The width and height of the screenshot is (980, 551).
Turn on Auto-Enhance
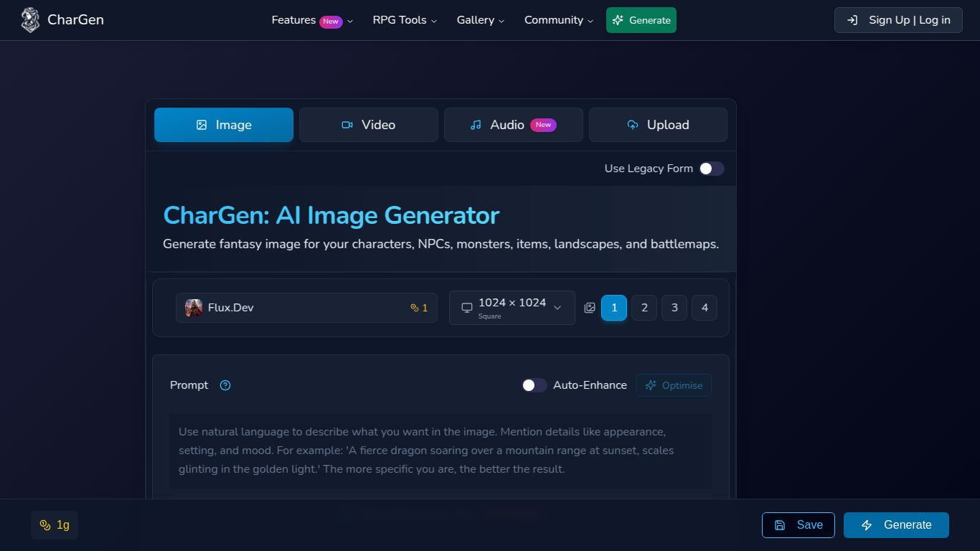[534, 385]
